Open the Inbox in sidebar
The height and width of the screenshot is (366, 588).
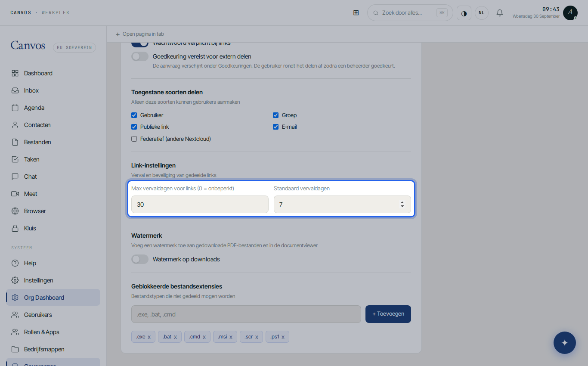click(53, 90)
